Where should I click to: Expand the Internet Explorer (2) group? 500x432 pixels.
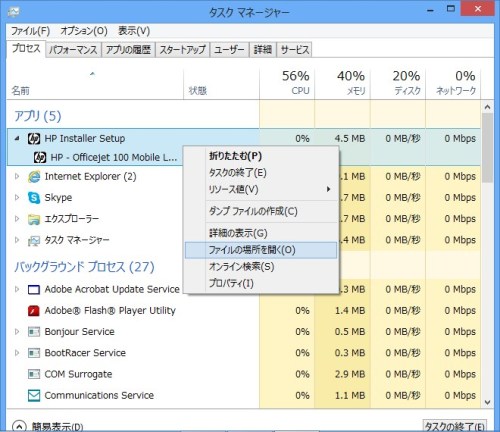[x=17, y=176]
